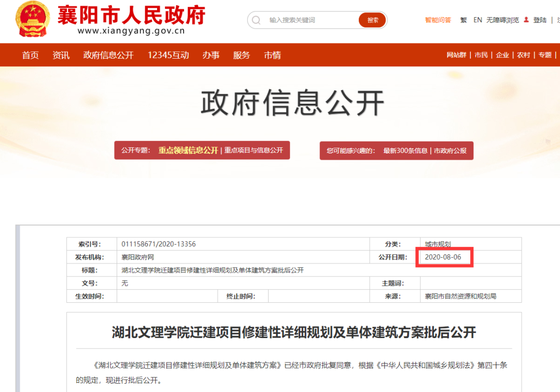Enable 无障碍浏览 accessibility mode

502,20
